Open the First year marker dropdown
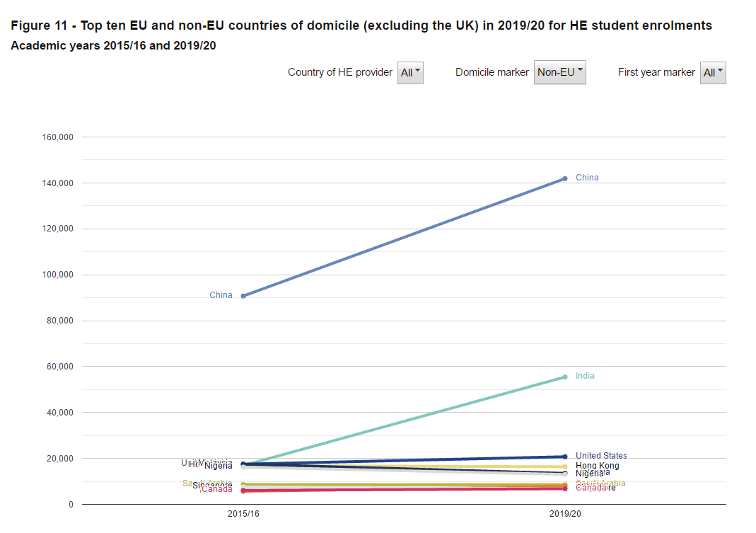The width and height of the screenshot is (756, 533). point(713,72)
